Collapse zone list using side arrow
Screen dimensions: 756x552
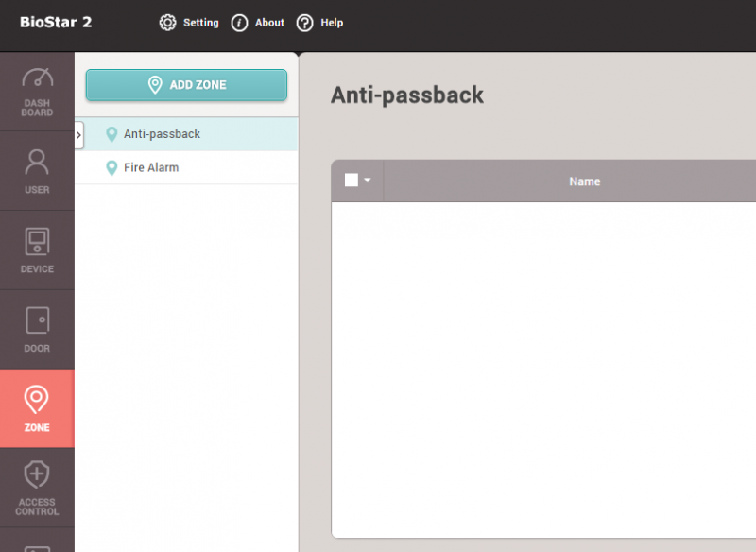[x=79, y=135]
